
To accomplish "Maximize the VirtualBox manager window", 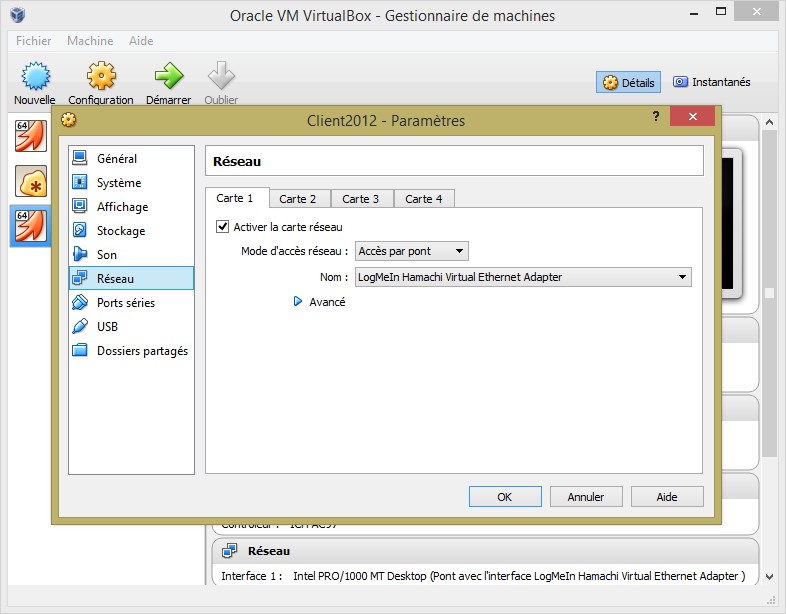I will coord(721,12).
